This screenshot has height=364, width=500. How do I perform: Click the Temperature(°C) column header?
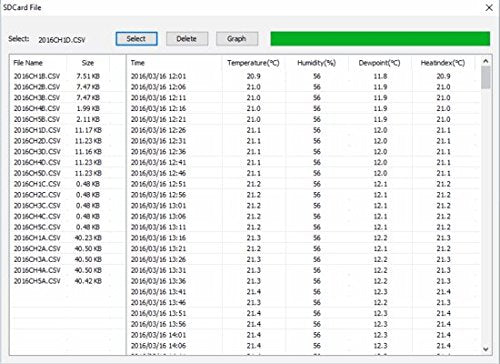pos(253,63)
